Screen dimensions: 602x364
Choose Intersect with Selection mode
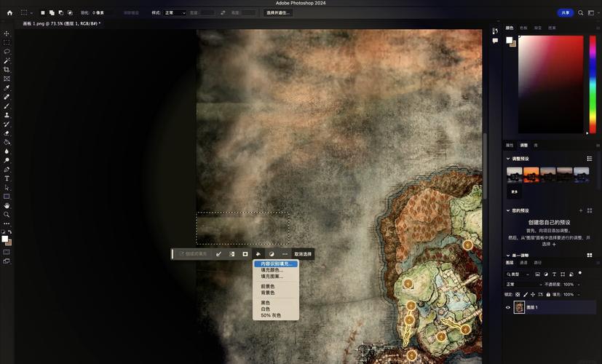pos(70,12)
